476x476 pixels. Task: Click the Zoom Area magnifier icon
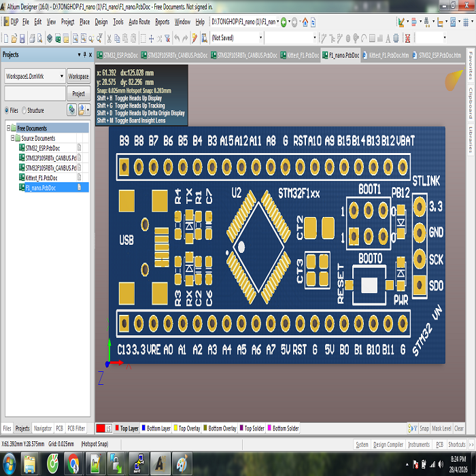[x=83, y=38]
